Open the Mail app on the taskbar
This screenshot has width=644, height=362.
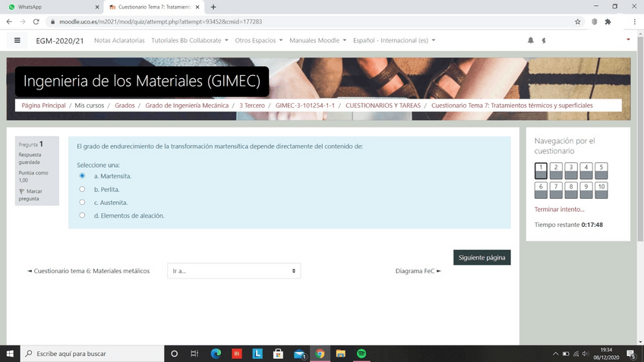click(x=299, y=354)
